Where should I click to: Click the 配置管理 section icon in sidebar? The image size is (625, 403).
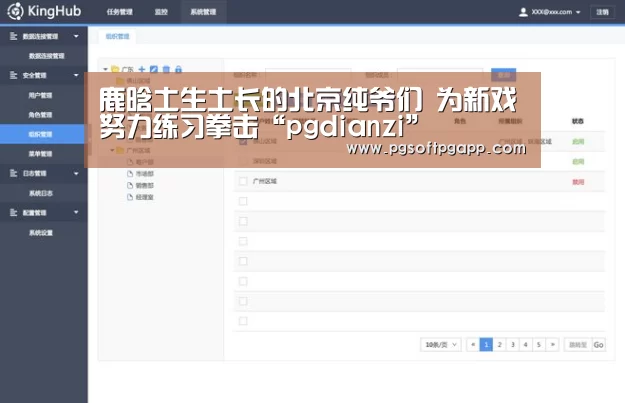(x=14, y=212)
